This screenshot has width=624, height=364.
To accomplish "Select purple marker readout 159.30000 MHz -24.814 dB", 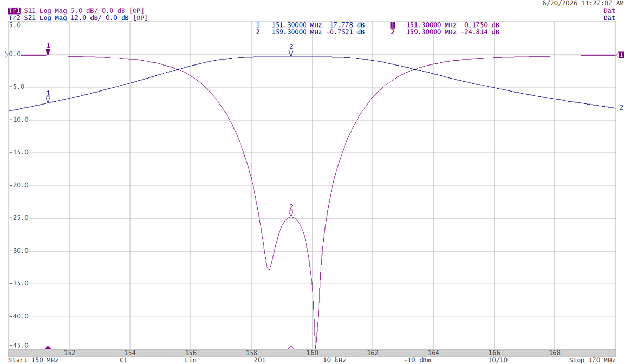I will coord(445,32).
